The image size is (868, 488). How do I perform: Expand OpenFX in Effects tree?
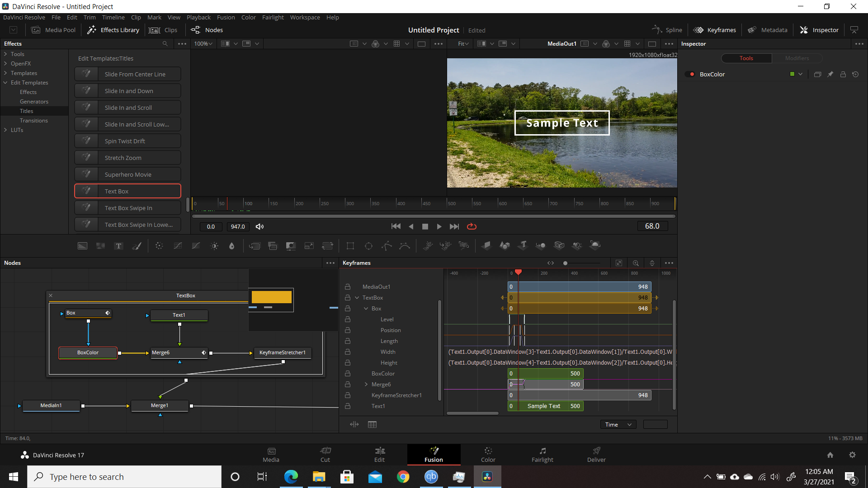click(x=5, y=63)
